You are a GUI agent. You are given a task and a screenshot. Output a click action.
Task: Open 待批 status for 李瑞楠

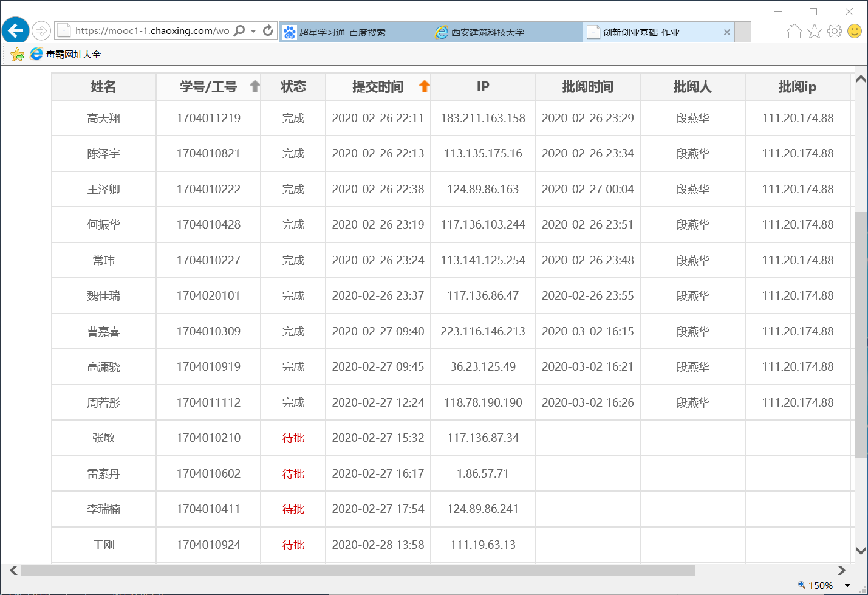[x=293, y=509]
